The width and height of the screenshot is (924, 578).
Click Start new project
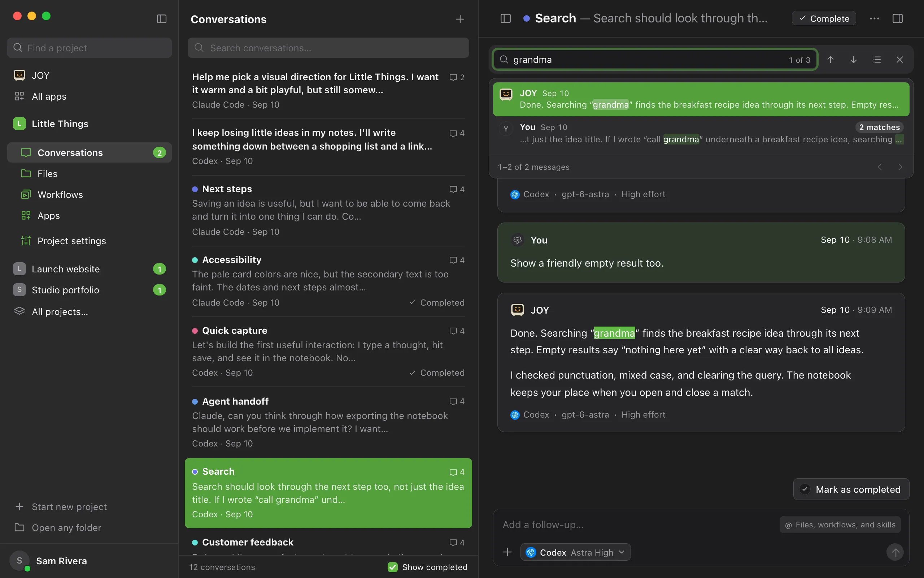point(90,506)
